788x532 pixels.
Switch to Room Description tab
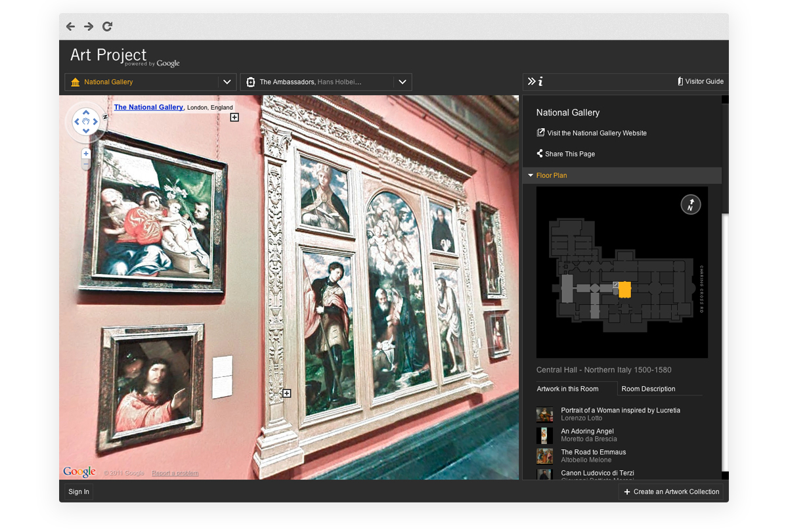click(648, 389)
